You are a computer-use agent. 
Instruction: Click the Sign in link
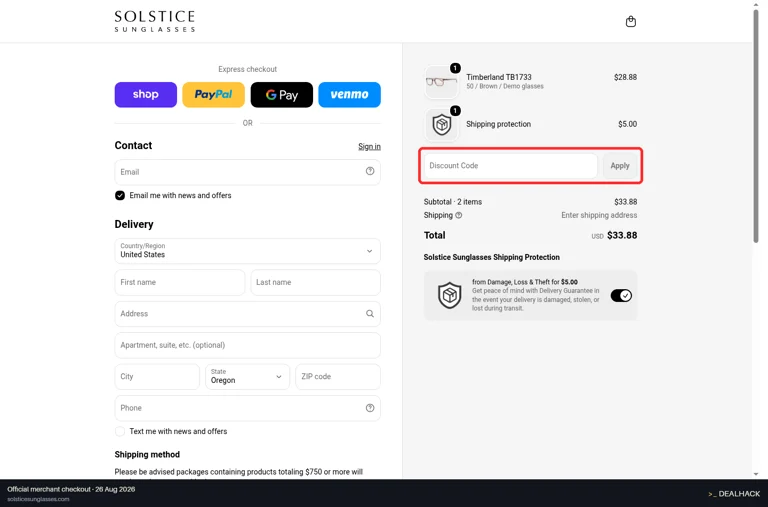[369, 146]
